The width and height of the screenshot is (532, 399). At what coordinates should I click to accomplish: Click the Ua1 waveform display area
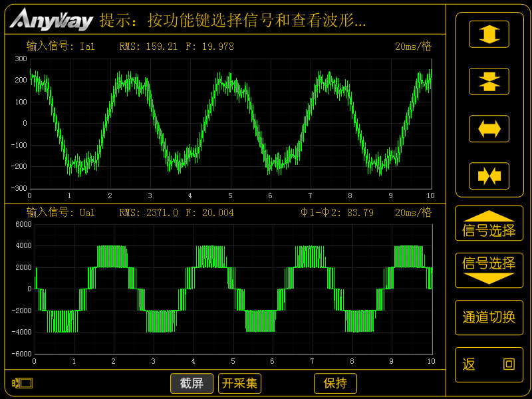[233, 289]
